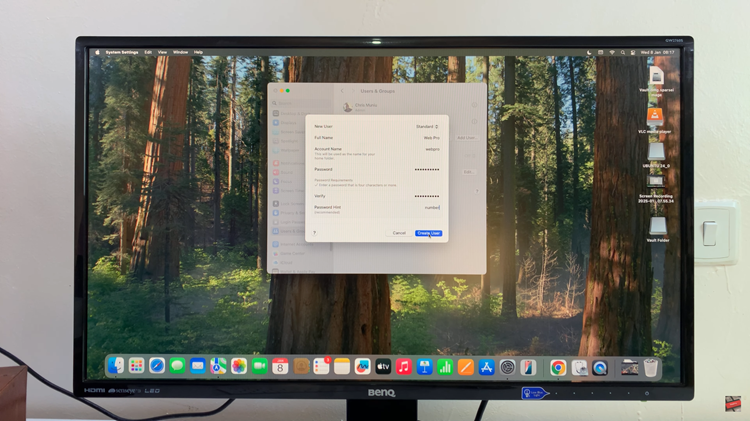Launch Safari from the Dock

click(x=157, y=366)
